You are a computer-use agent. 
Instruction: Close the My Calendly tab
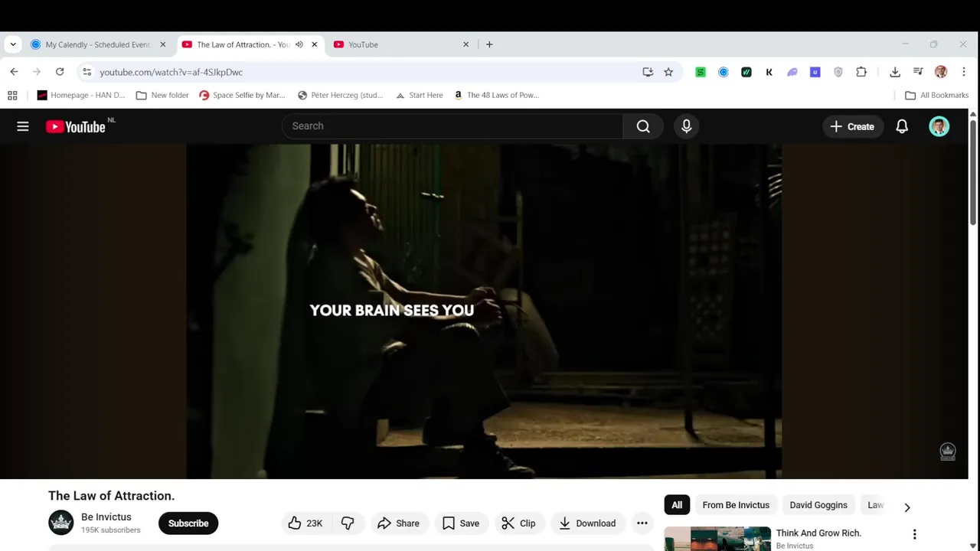coord(162,44)
